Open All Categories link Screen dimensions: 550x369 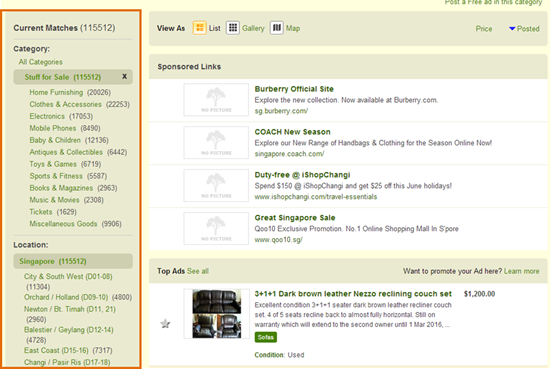click(x=41, y=62)
